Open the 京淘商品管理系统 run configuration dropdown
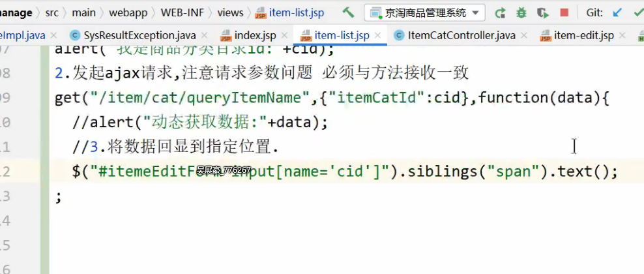 pyautogui.click(x=424, y=13)
